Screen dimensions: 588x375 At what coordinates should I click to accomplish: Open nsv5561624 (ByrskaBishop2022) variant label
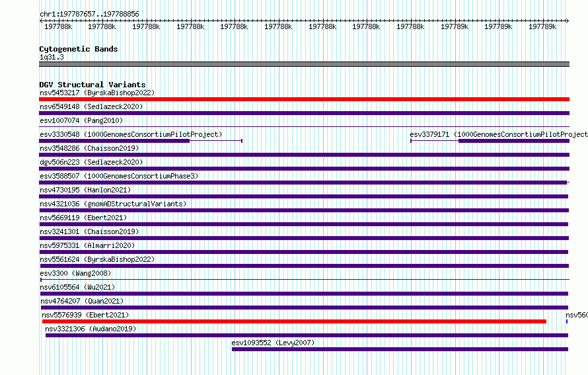tap(97, 259)
